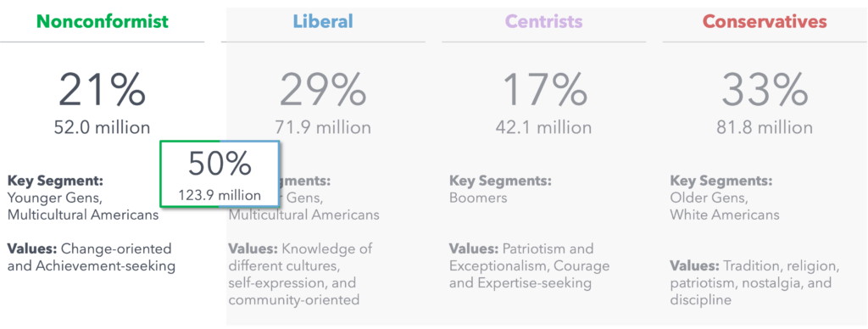The height and width of the screenshot is (329, 868).
Task: Click the 81.8 million population label
Action: [765, 128]
